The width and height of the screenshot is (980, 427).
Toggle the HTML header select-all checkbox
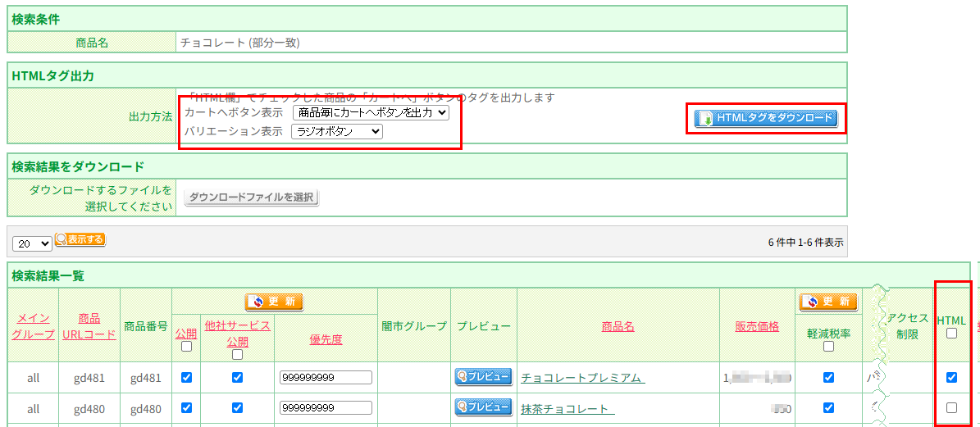(x=952, y=334)
